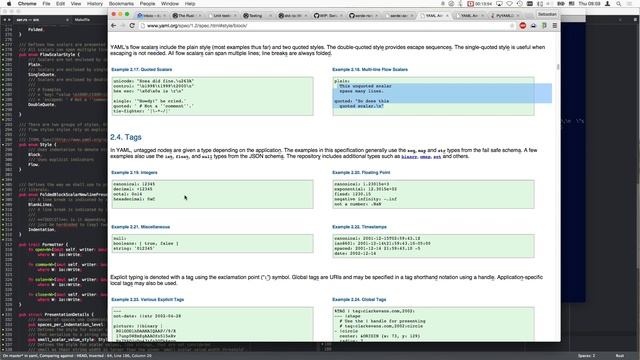
Task: Click "FlowScalarStyle" enum name in the editor window
Action: coord(57,55)
